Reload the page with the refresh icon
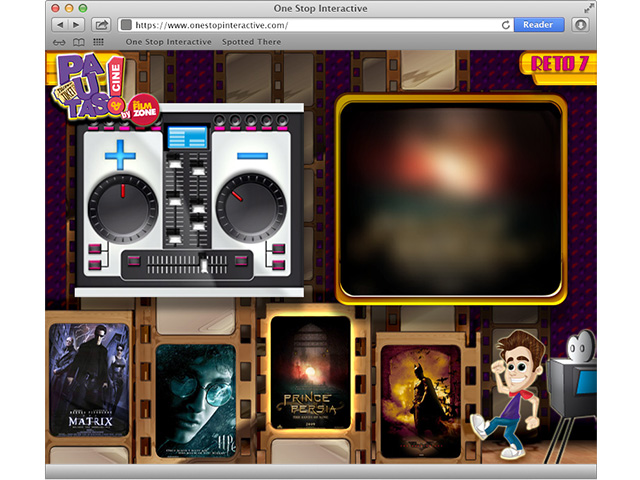This screenshot has height=480, width=640. (x=506, y=25)
